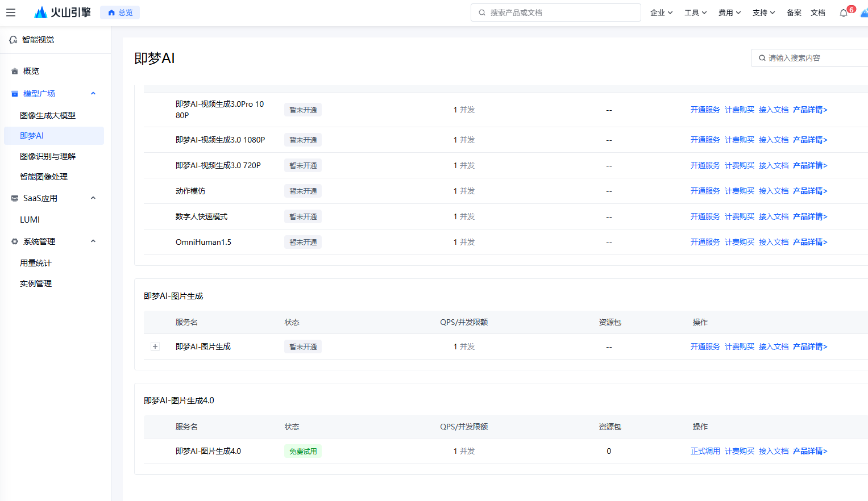Click the 即梦AI-视频生成3.0 720P service name
This screenshot has height=501, width=868.
pos(218,165)
